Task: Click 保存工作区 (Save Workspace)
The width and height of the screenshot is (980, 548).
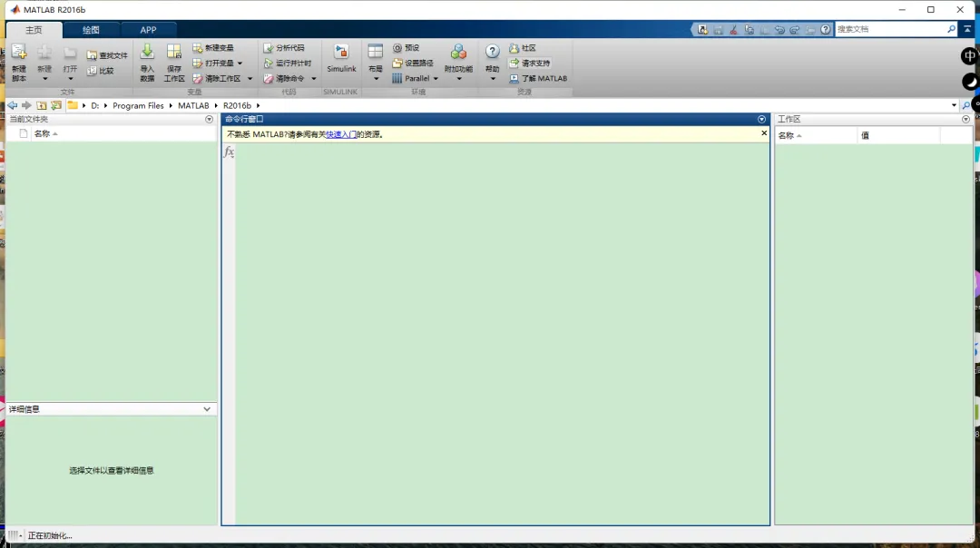Action: (x=173, y=63)
